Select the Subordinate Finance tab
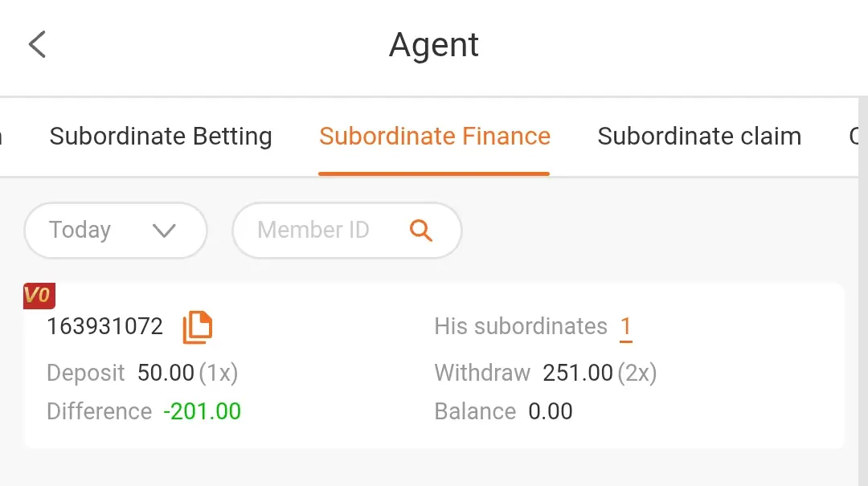Screen dimensions: 868x486 point(435,137)
